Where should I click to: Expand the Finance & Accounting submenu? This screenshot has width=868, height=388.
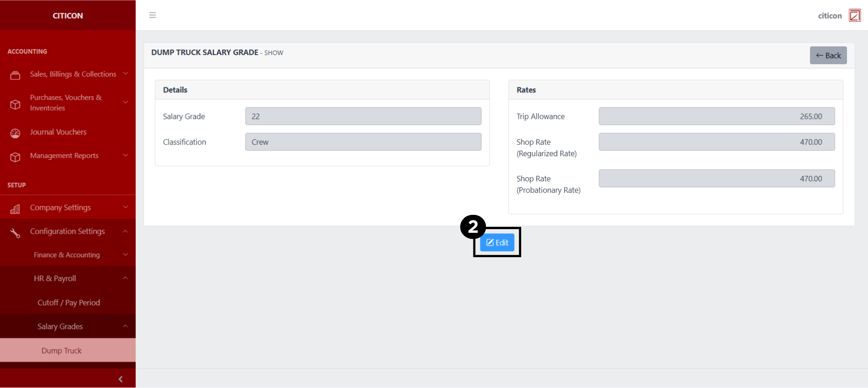pos(125,254)
